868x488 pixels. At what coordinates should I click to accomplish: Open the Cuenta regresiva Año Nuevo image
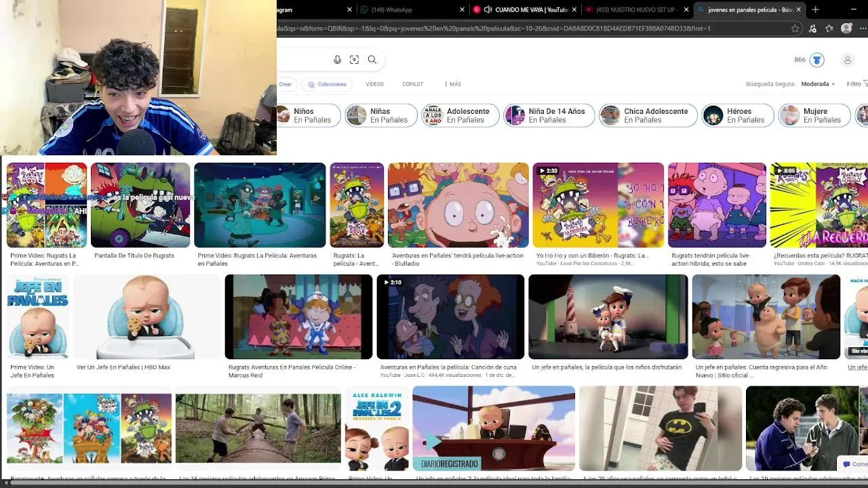[766, 317]
